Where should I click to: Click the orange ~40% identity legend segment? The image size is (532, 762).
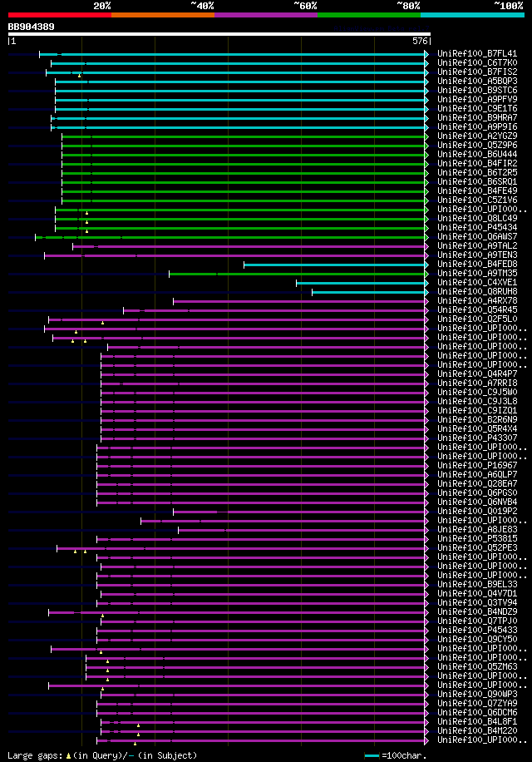(x=163, y=15)
